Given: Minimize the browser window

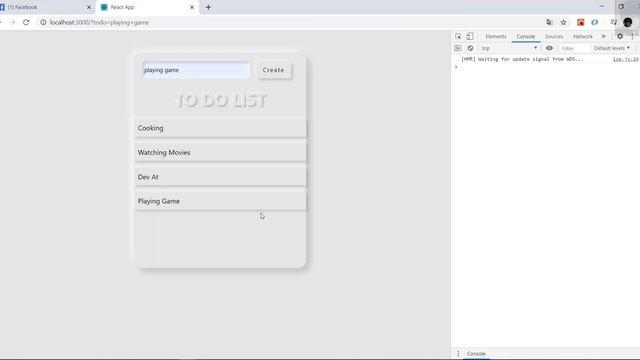Looking at the screenshot, I should 602,6.
